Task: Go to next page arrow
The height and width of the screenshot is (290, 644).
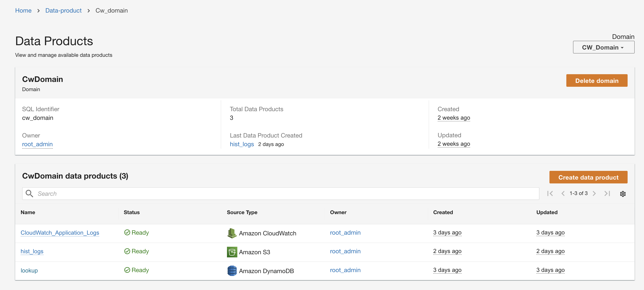Action: click(x=594, y=193)
